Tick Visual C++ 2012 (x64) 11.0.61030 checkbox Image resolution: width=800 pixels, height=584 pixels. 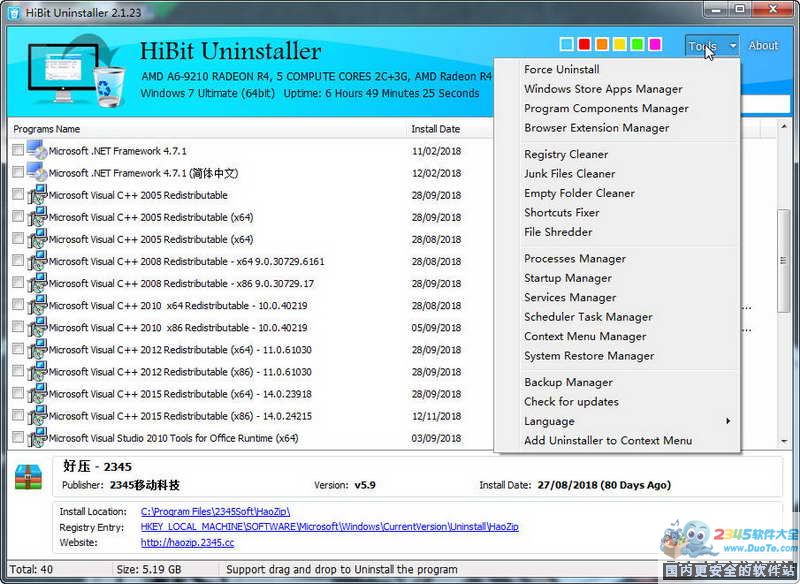click(x=18, y=349)
